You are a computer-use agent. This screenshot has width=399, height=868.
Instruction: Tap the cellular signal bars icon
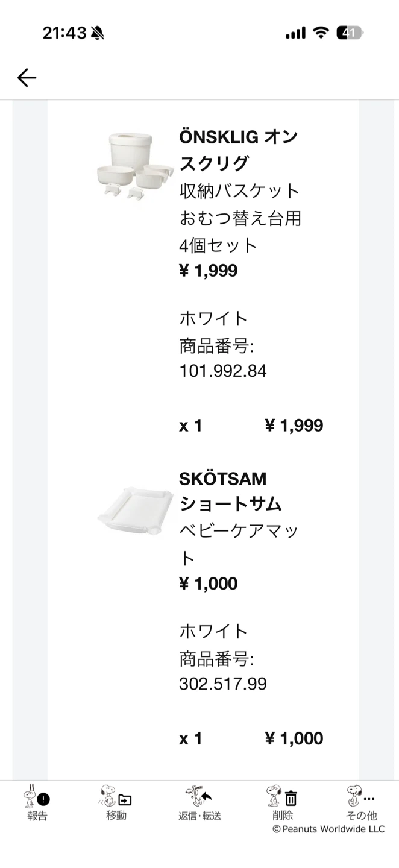(x=295, y=33)
